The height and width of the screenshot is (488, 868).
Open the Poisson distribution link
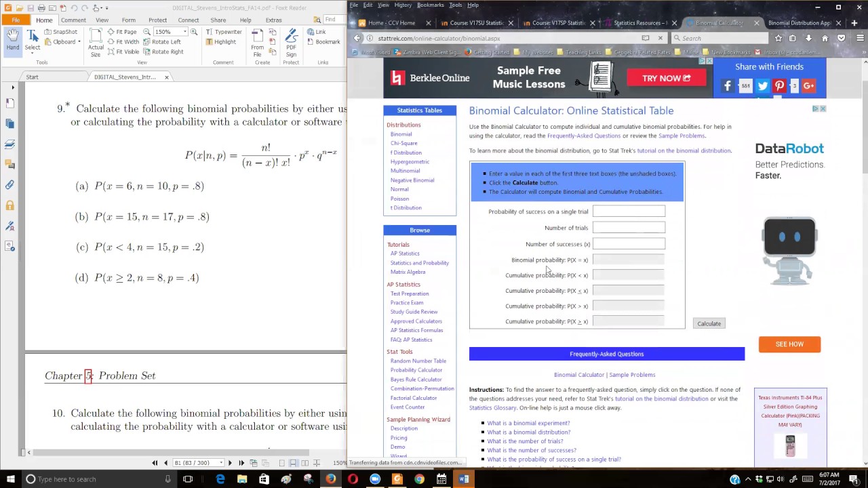click(399, 199)
